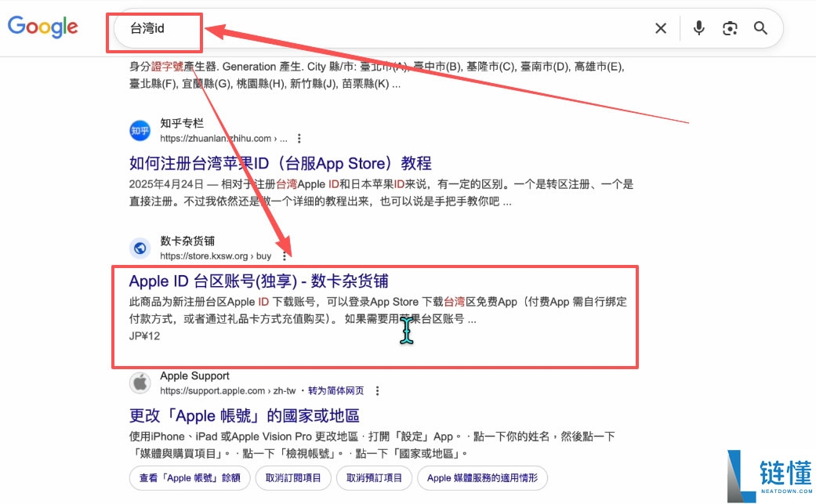Click the Apple Support favicon
This screenshot has height=504, width=816.
(x=140, y=383)
